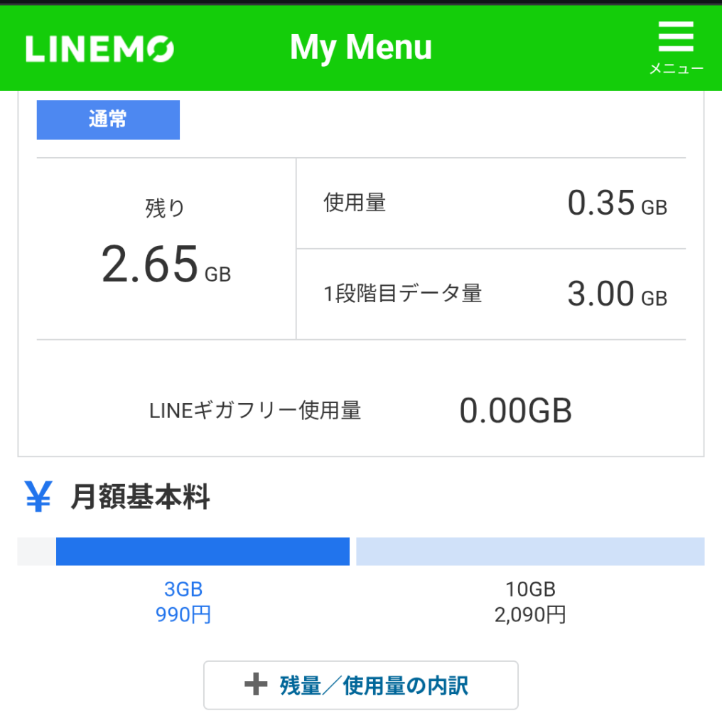Click the 残り 2.65 GB remaining data cell
The image size is (722, 728).
click(166, 249)
